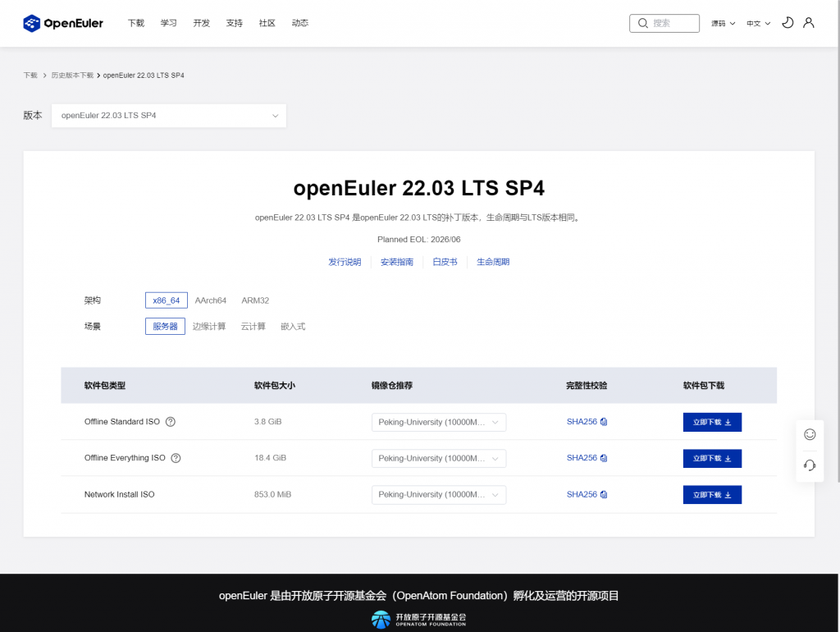Screen dimensions: 840x632
Task: Click the smiley feedback icon
Action: click(810, 434)
